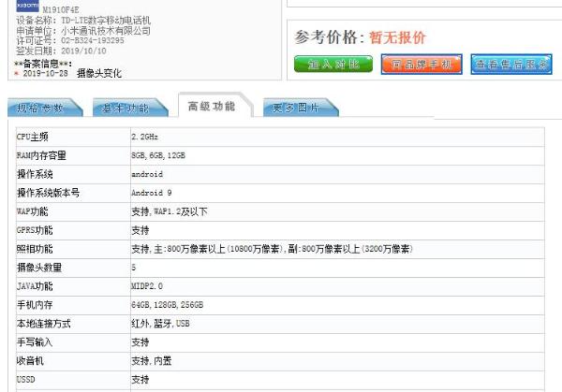This screenshot has height=392, width=562.
Task: Click the 支持, WAP1.2及以下 value
Action: (x=170, y=211)
